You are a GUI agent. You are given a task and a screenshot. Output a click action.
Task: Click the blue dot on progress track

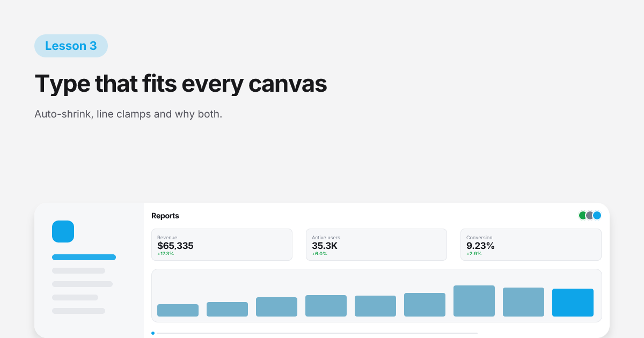(x=153, y=333)
